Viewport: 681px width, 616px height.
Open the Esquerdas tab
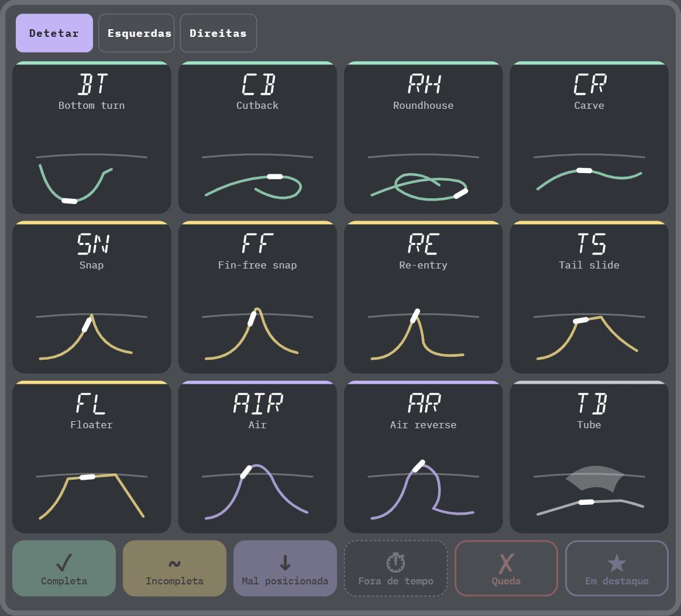pyautogui.click(x=136, y=33)
